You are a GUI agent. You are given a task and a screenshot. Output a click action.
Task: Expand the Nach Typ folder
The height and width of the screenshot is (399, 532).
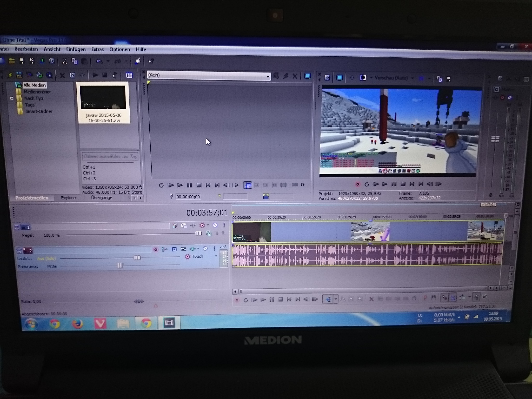coord(12,98)
